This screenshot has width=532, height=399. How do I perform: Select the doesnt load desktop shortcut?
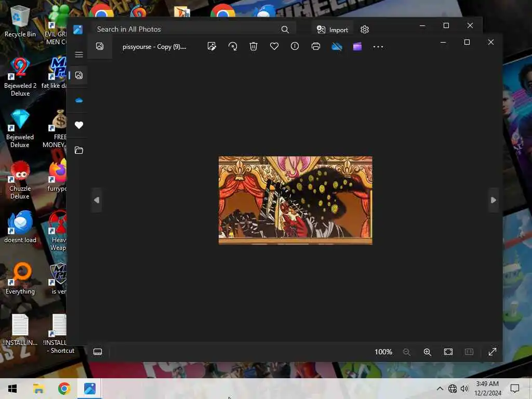tap(20, 227)
